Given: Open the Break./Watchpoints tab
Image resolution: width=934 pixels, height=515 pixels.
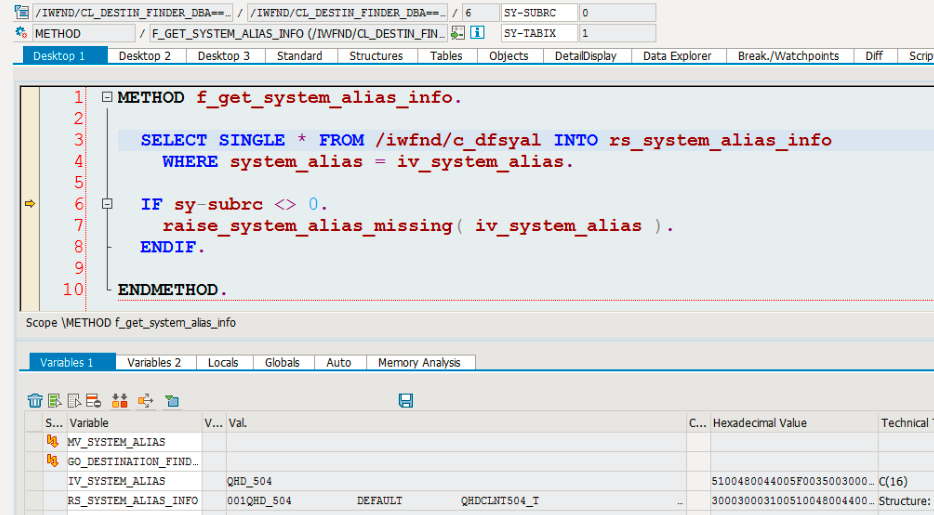Looking at the screenshot, I should pyautogui.click(x=788, y=55).
